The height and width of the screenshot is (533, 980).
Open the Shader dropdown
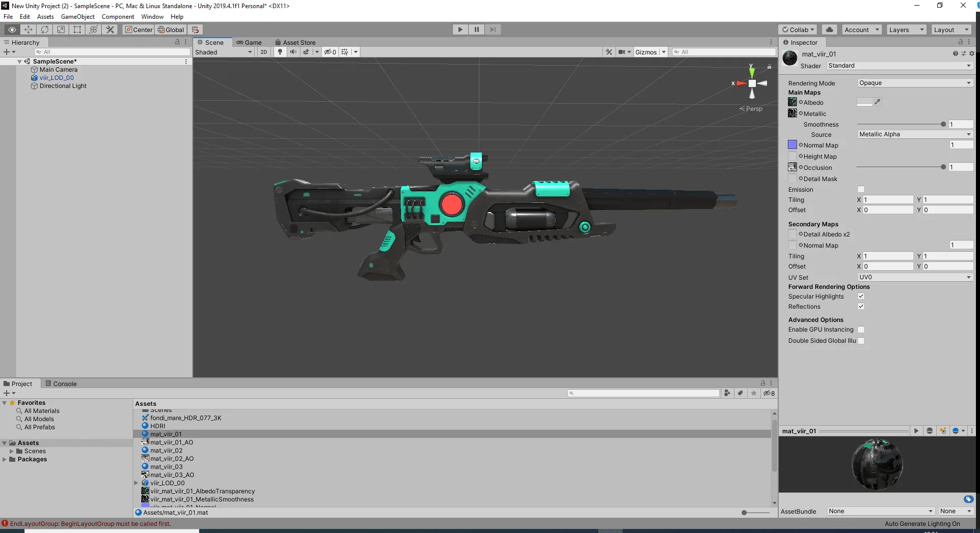(x=899, y=66)
